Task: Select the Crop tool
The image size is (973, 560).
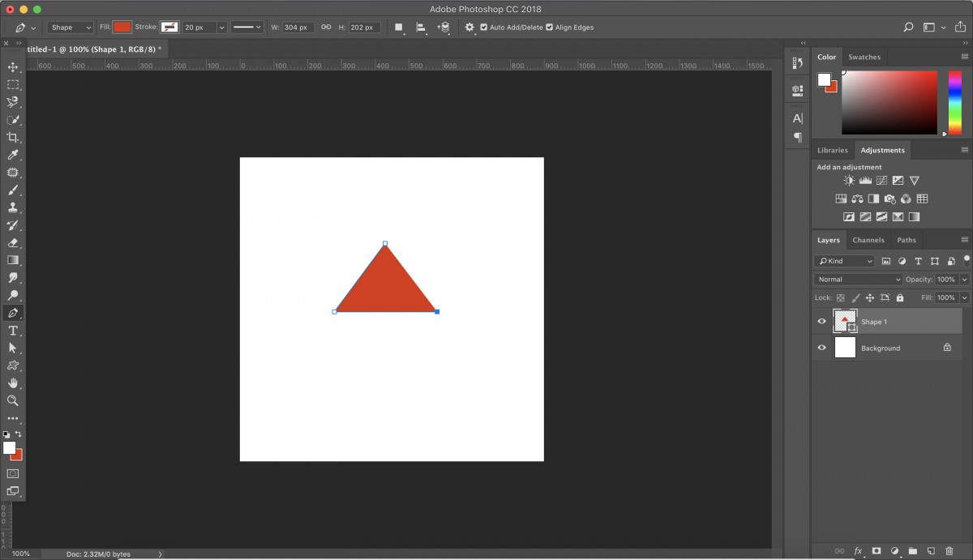Action: coord(13,138)
